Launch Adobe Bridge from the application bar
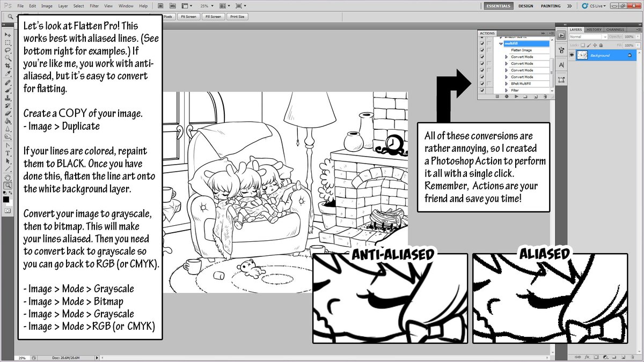644x362 pixels. [x=160, y=6]
